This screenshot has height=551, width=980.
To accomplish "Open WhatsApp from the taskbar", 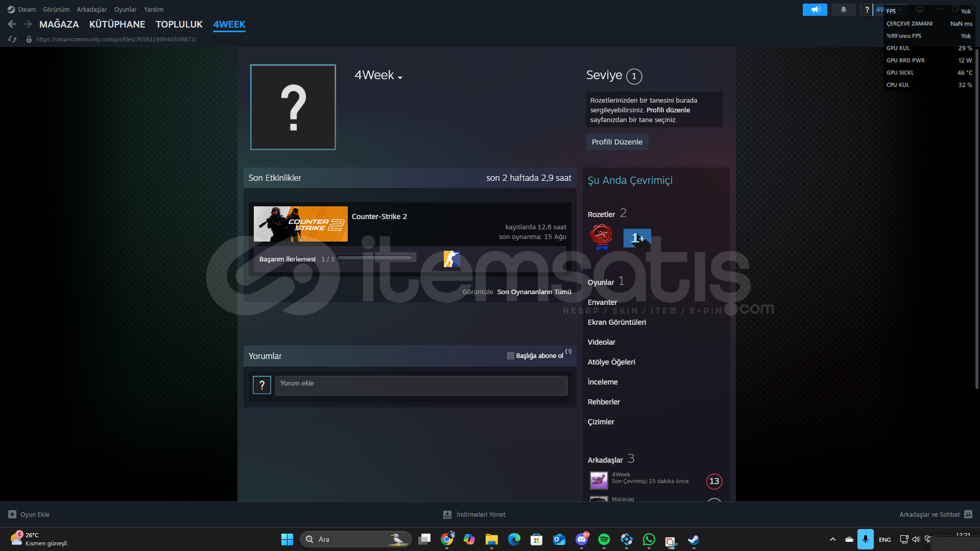I will tap(649, 539).
